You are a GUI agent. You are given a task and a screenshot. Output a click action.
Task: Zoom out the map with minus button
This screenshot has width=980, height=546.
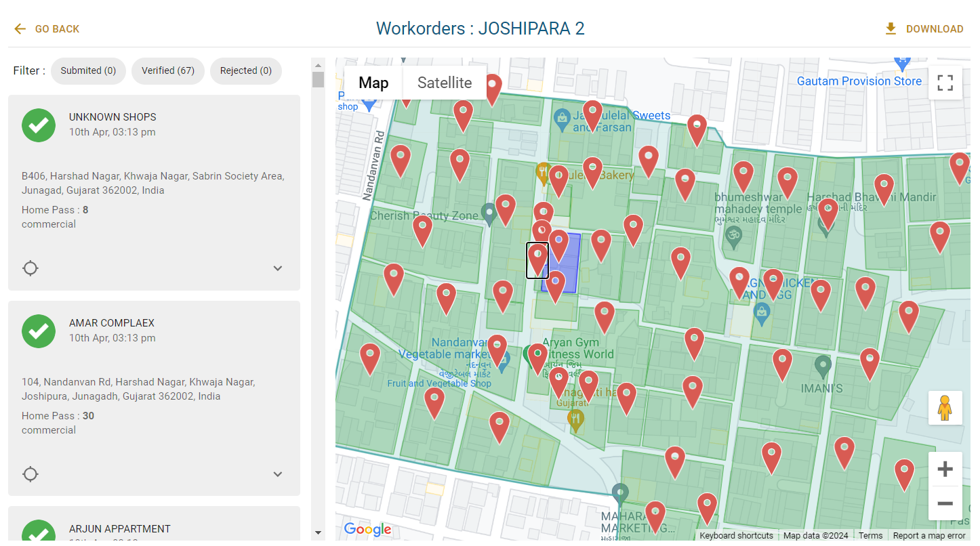point(945,503)
